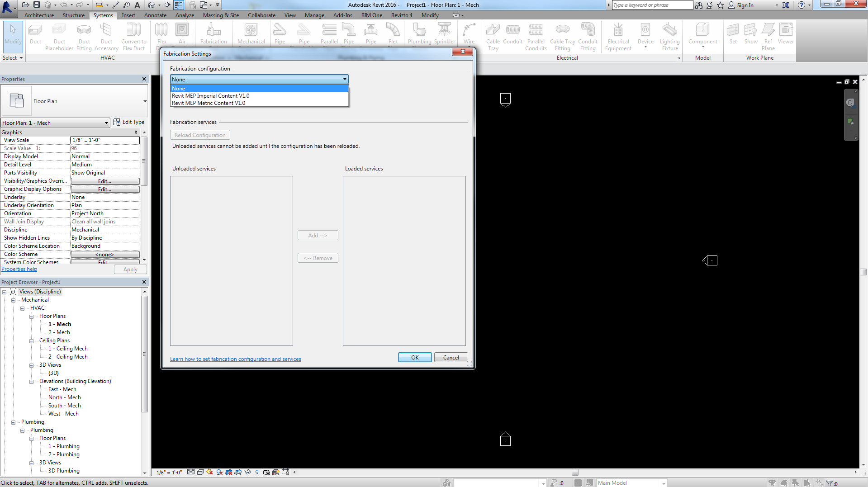This screenshot has width=868, height=487.
Task: Open the Fabrication configuration dropdown
Action: point(345,79)
